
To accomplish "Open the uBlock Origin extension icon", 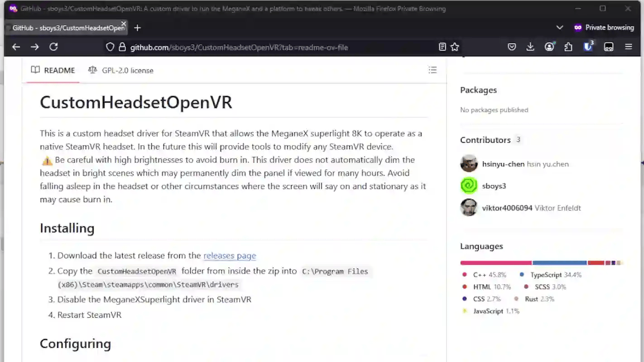I will coord(588,46).
